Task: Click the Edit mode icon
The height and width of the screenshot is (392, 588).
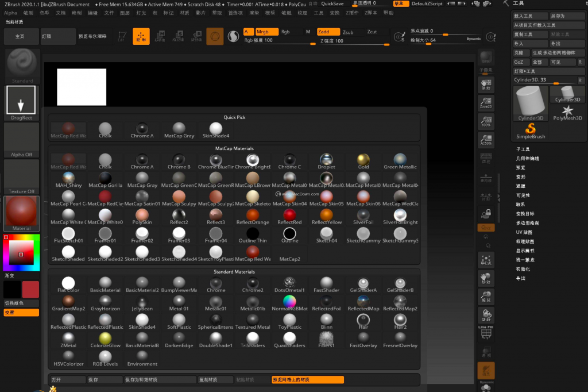Action: coord(122,36)
